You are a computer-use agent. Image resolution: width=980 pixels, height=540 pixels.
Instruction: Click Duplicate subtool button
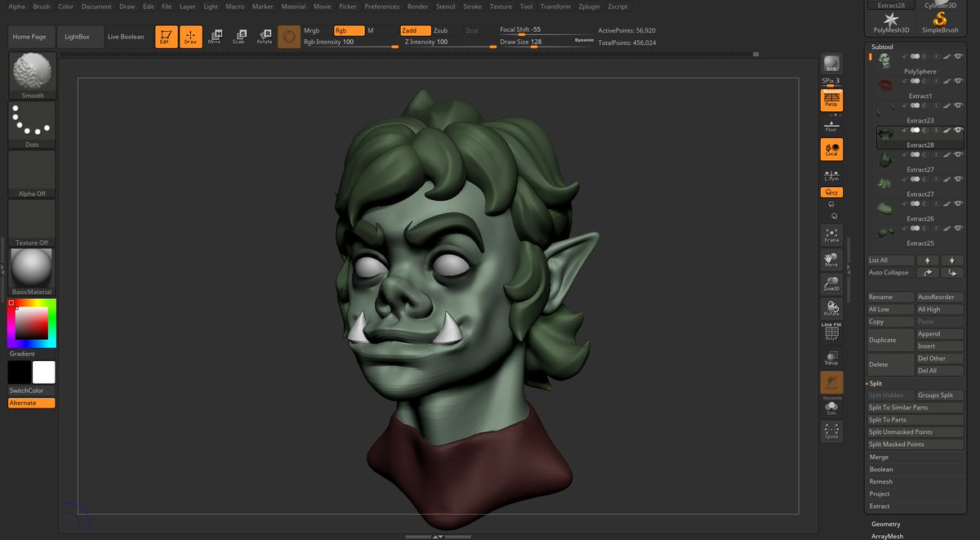click(890, 340)
